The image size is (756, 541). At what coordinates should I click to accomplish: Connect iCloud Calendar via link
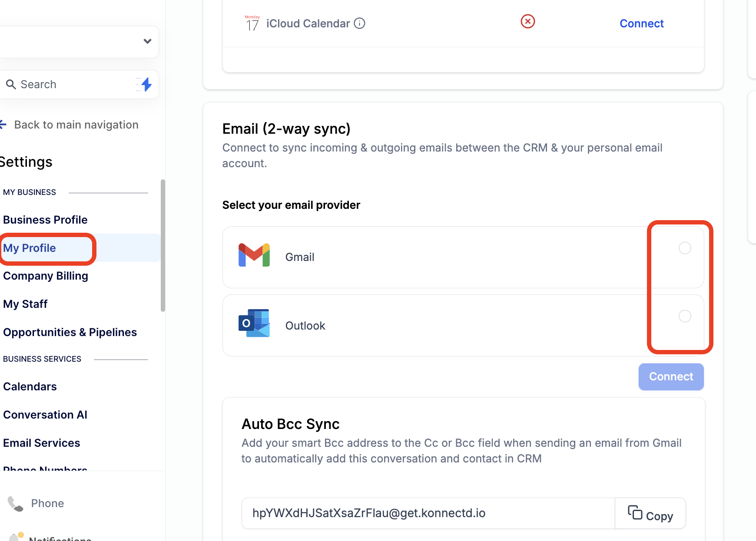click(641, 23)
